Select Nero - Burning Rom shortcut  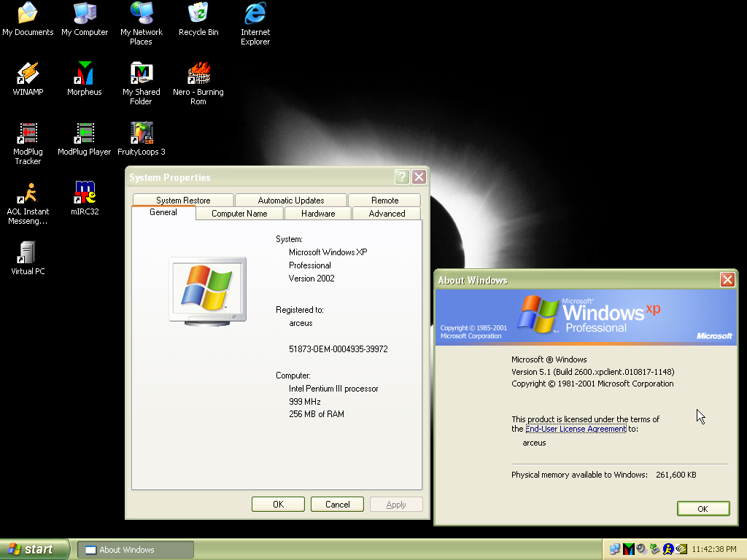(x=198, y=84)
